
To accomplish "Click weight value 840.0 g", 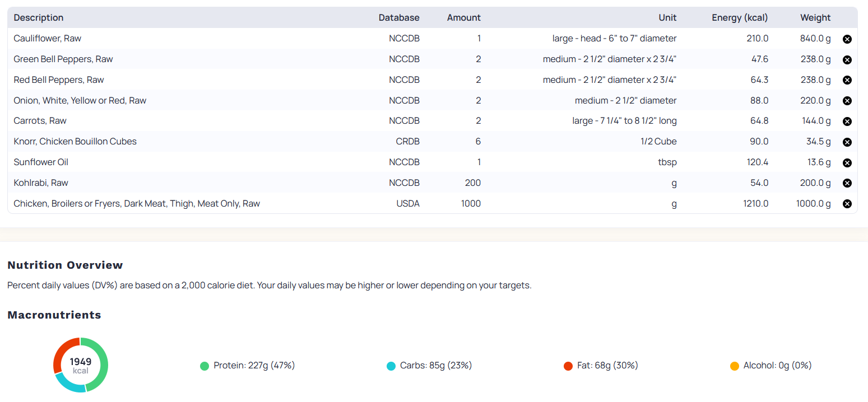I will (815, 39).
